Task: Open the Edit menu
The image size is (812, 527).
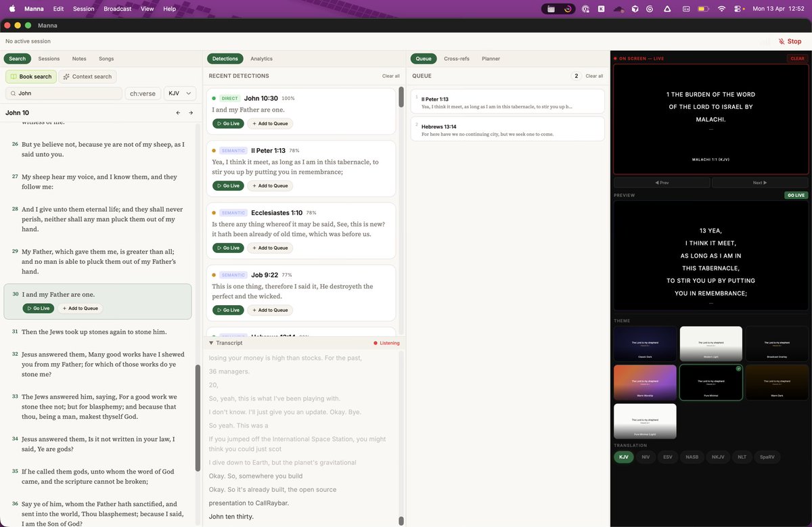Action: click(59, 9)
